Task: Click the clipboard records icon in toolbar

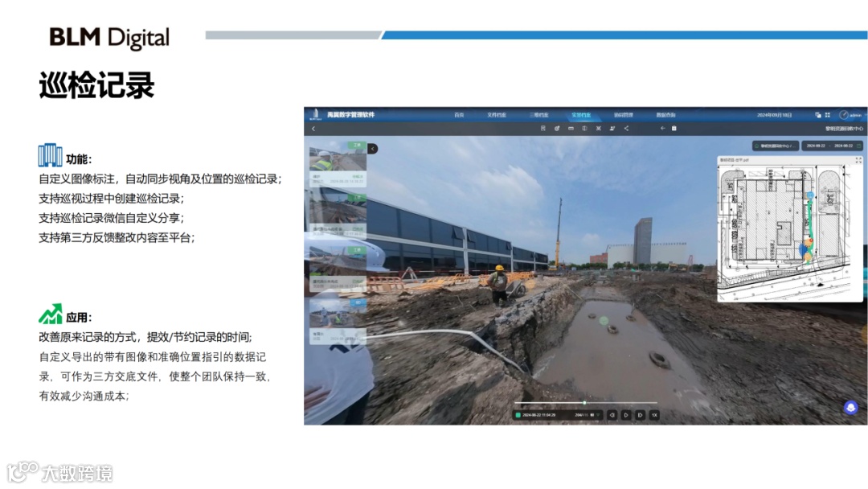Action: tap(674, 129)
